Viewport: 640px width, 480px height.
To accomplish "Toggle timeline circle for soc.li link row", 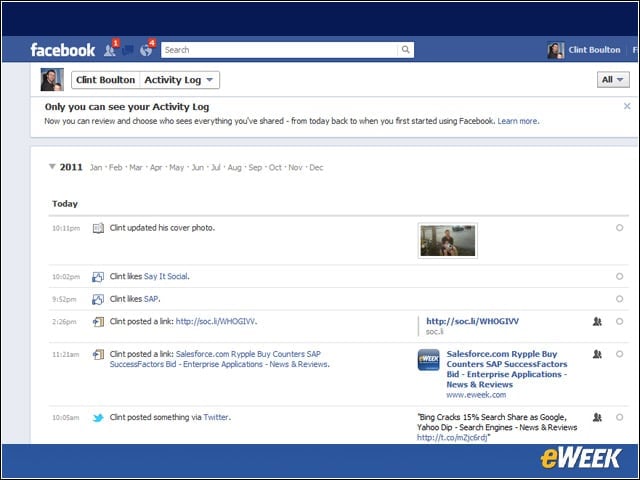I will [620, 321].
